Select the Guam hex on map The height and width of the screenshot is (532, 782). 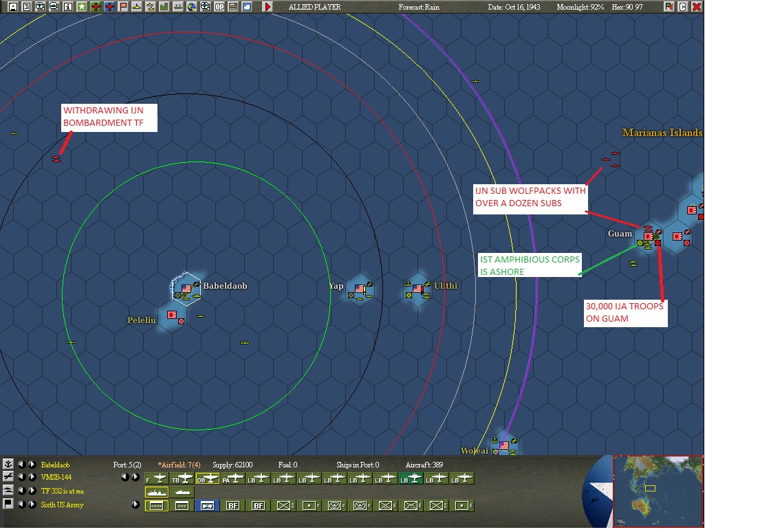coord(649,237)
